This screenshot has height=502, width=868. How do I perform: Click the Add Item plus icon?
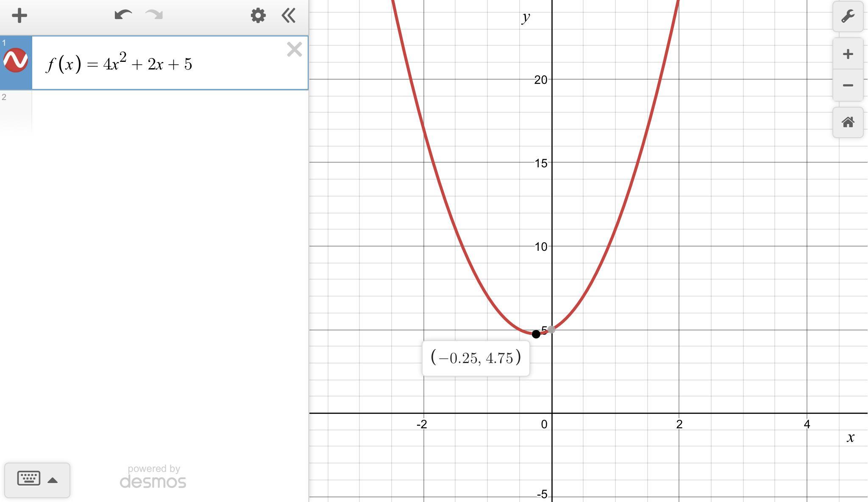pos(19,16)
